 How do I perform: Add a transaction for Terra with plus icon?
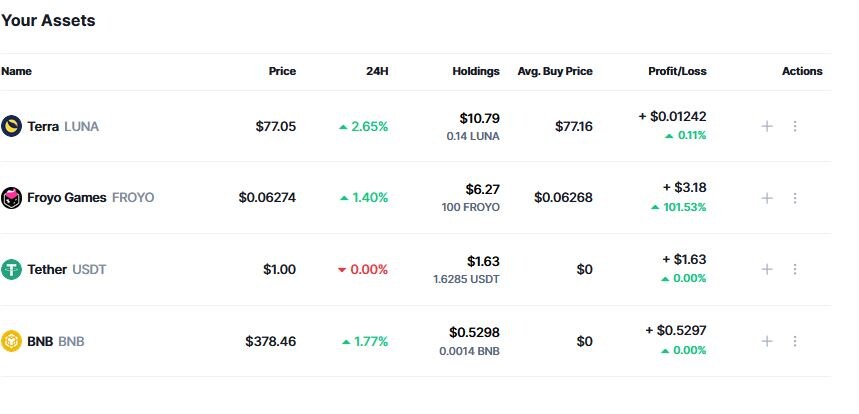coord(767,126)
